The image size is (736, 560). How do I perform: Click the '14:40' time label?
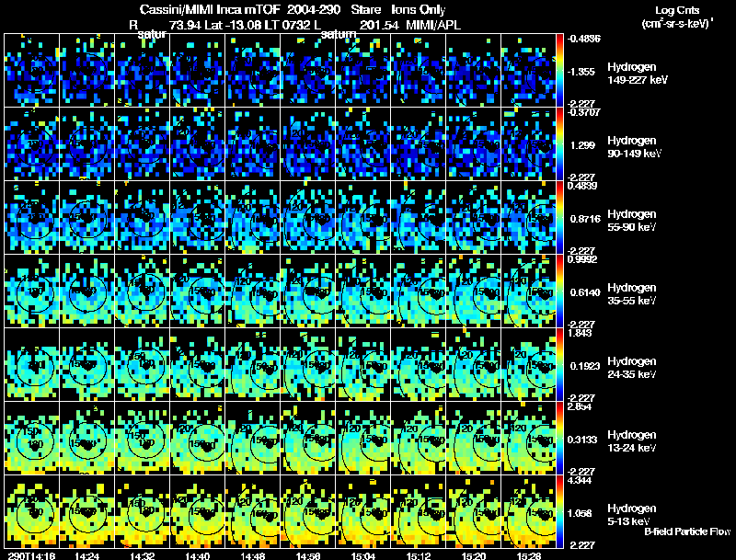197,555
